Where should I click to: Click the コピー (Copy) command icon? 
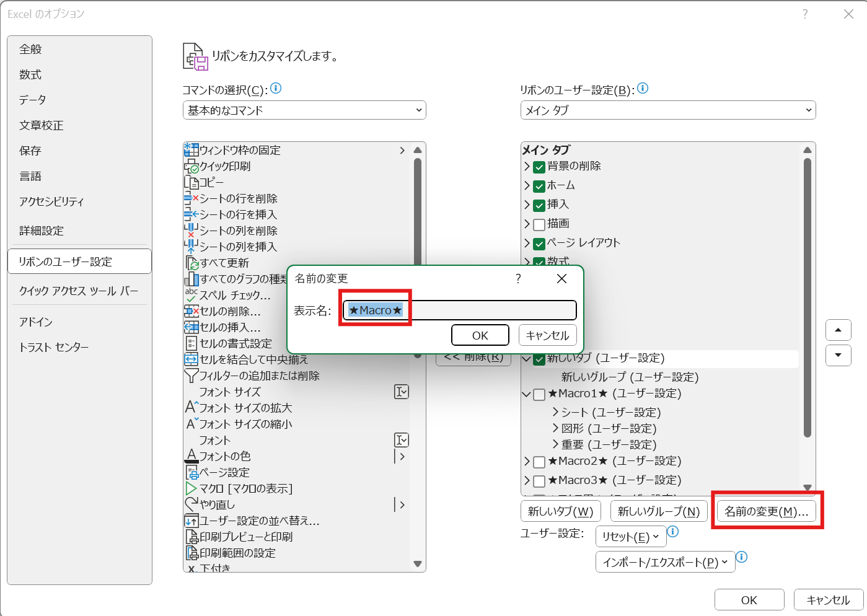(x=191, y=182)
